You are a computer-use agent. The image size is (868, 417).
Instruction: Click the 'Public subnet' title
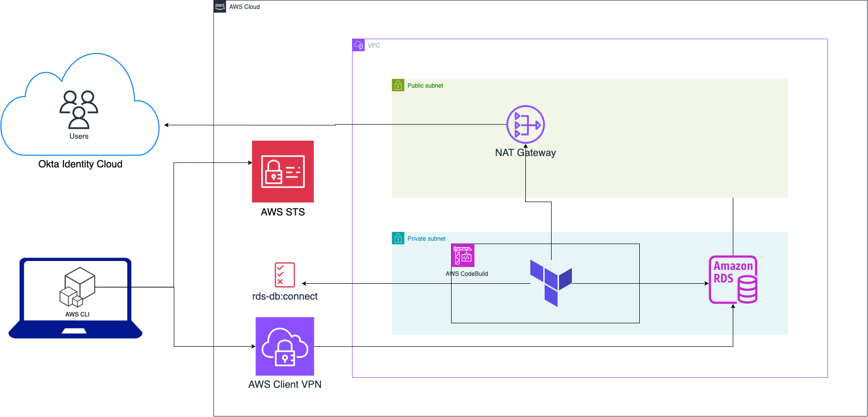[x=425, y=86]
